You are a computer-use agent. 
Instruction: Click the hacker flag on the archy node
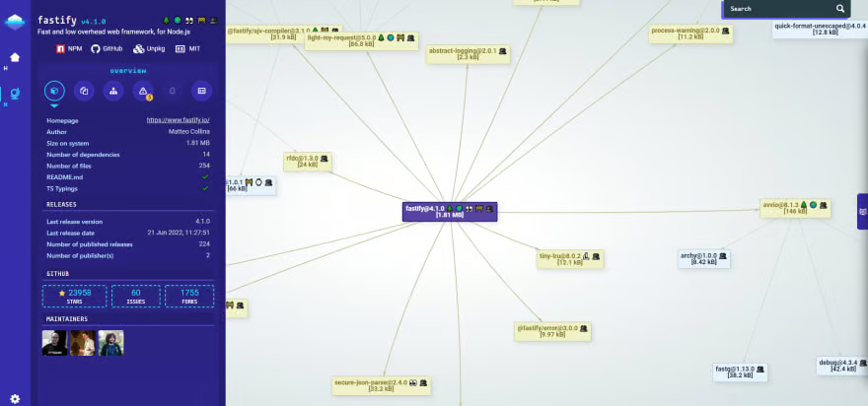click(x=722, y=255)
